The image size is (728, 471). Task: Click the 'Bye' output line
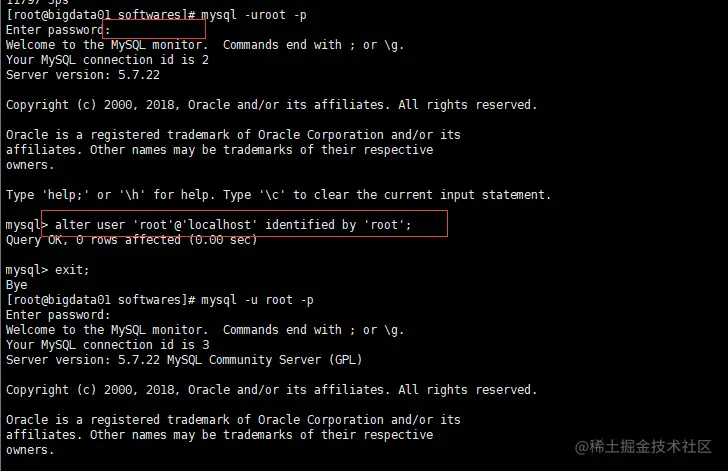[16, 285]
